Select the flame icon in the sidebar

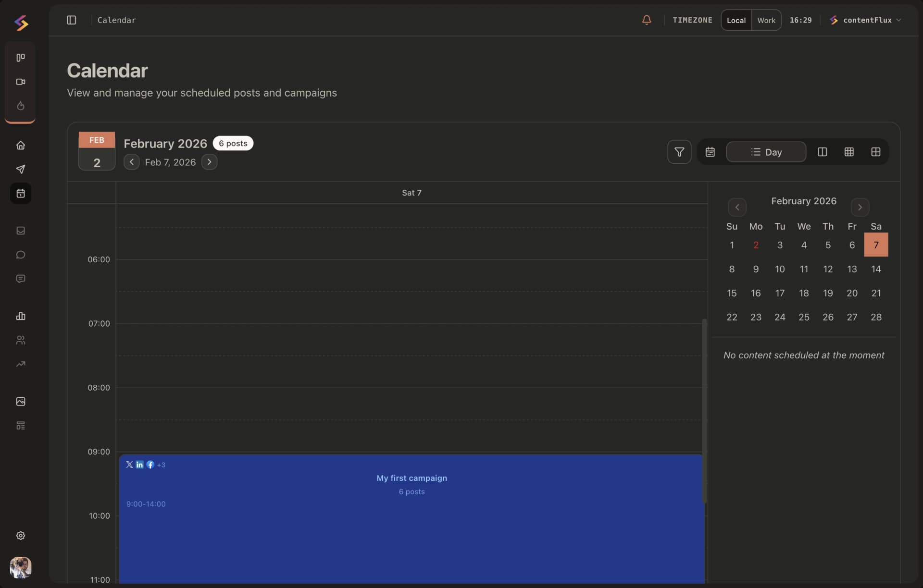20,106
